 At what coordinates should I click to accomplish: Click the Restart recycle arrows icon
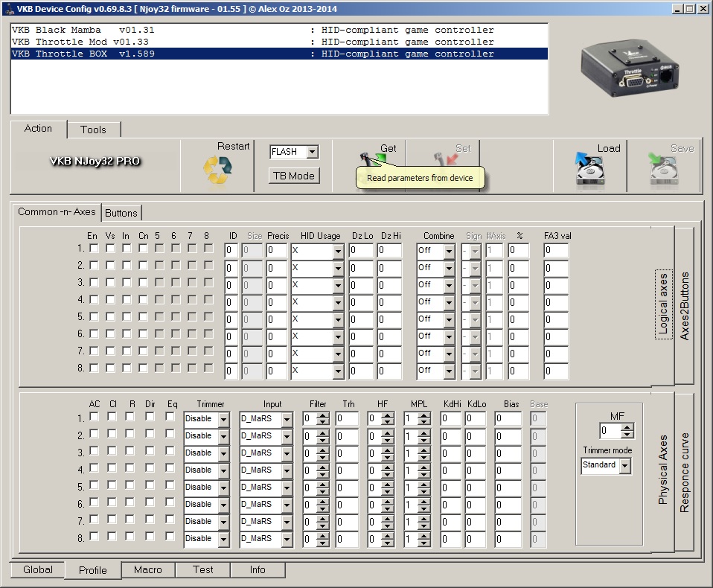[x=217, y=170]
